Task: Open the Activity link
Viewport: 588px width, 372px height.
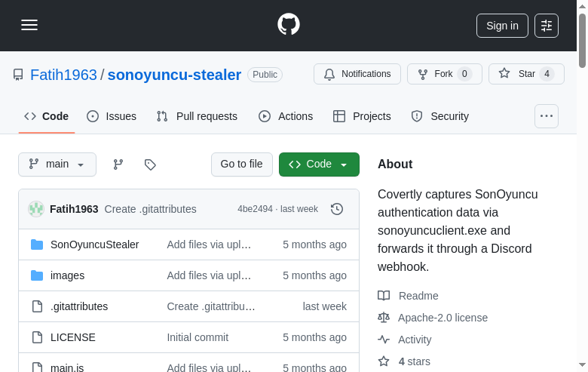Action: tap(415, 340)
